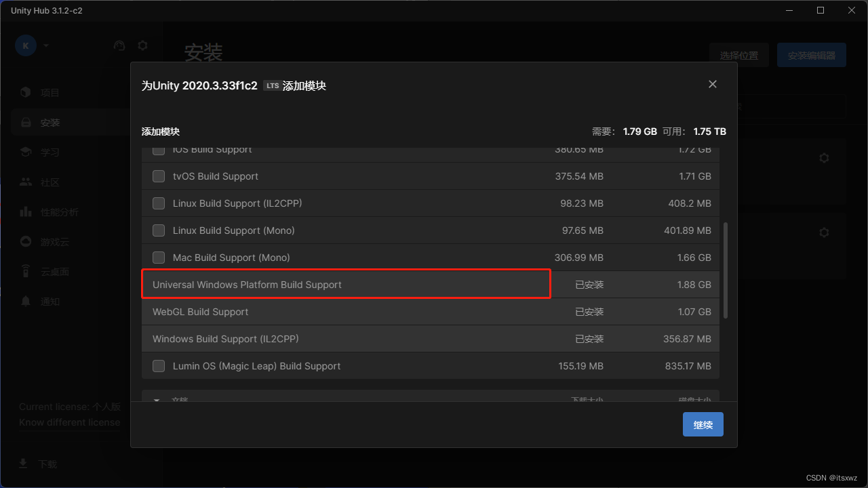Click the support headset icon
Screen dimensions: 868x488
[119, 45]
